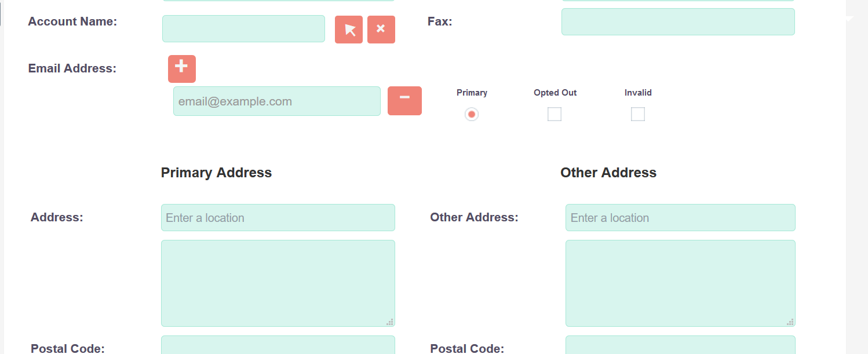Screen dimensions: 868x354
Task: Click the Opted Out column label
Action: [555, 93]
